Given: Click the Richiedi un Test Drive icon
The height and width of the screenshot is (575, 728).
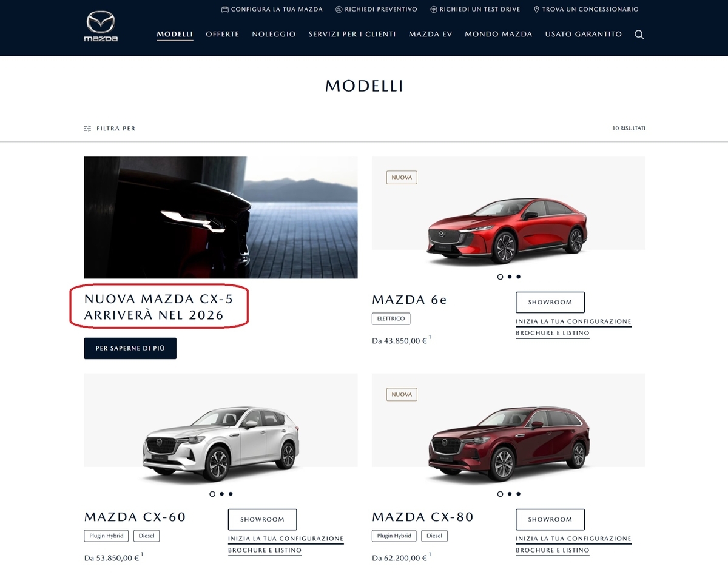Looking at the screenshot, I should (x=434, y=10).
